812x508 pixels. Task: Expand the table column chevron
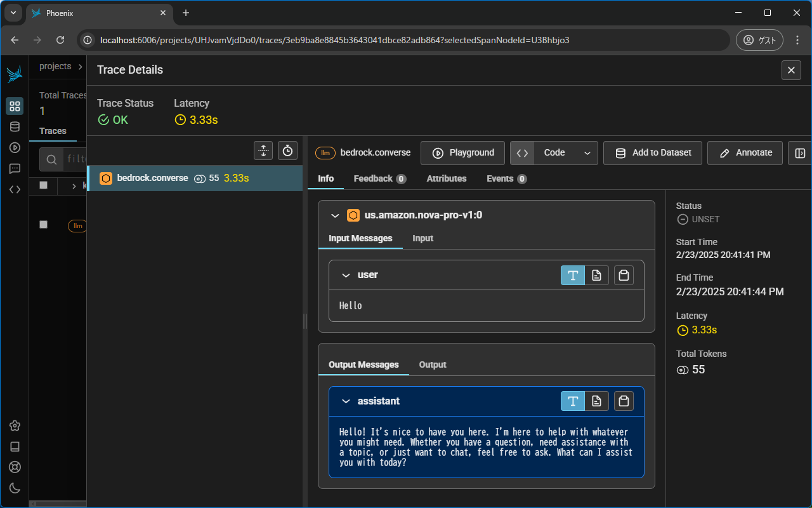point(74,186)
